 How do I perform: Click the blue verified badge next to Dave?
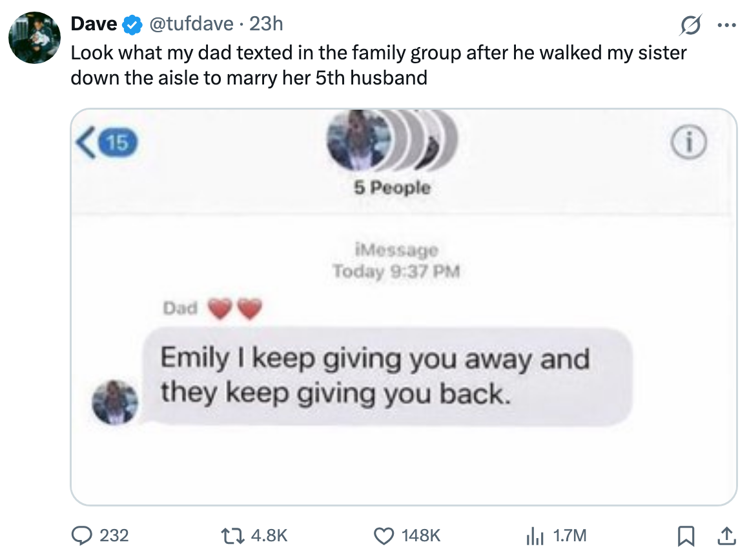pyautogui.click(x=132, y=25)
